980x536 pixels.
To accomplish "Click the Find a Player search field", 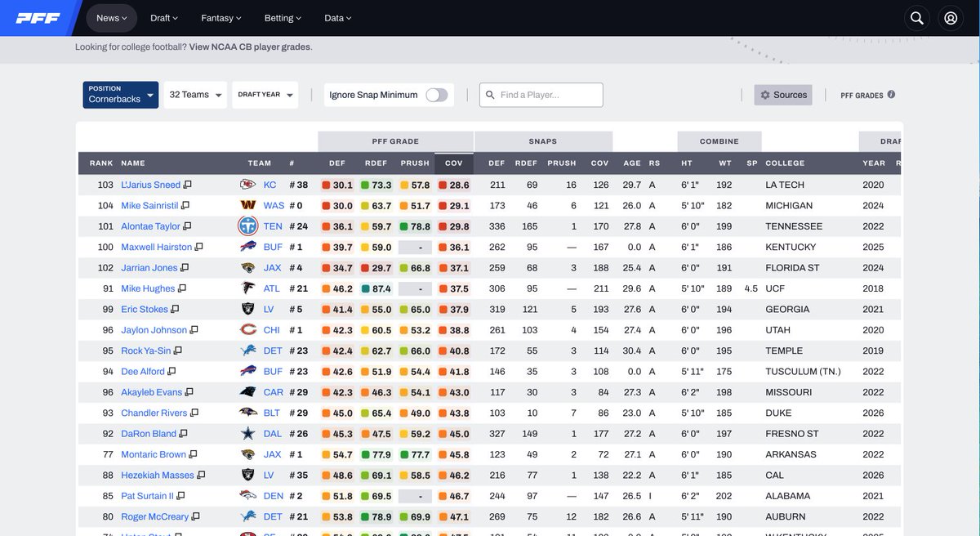I will pos(541,95).
